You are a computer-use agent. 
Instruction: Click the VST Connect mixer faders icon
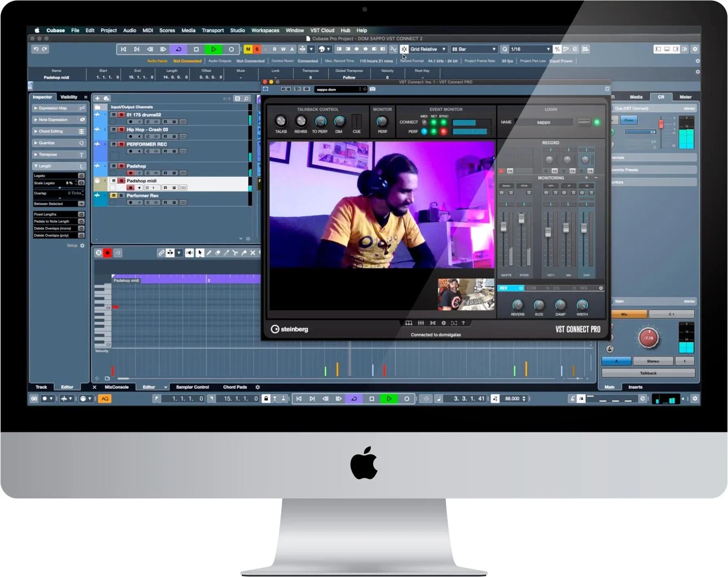point(421,323)
